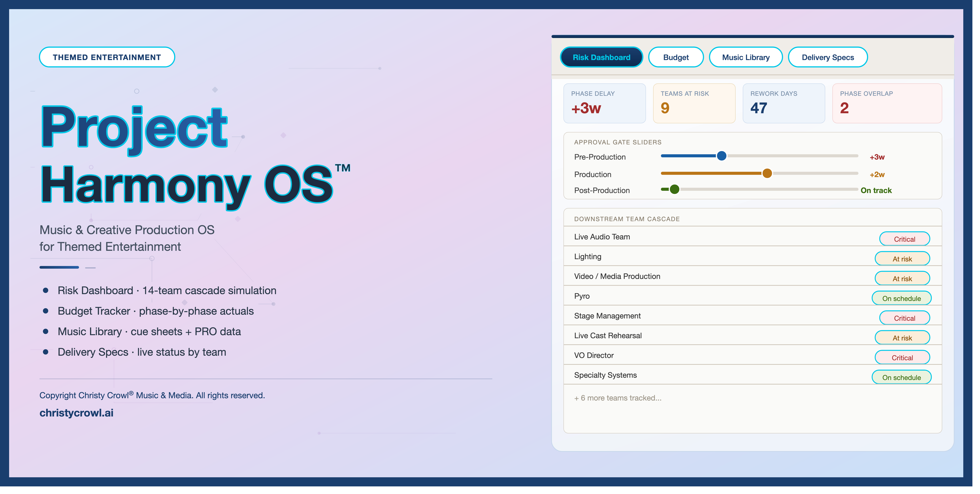Click At risk badge for Lighting
Image resolution: width=980 pixels, height=494 pixels.
click(x=902, y=259)
